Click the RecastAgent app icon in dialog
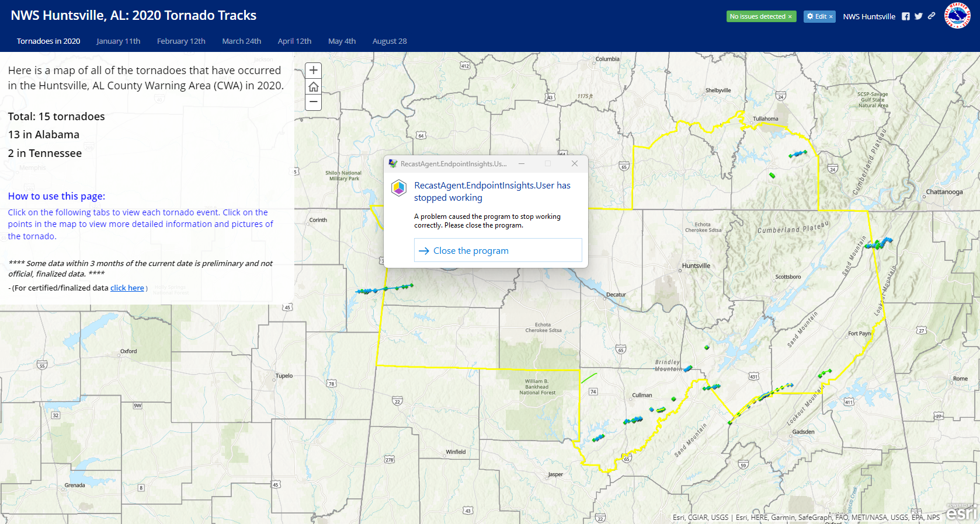This screenshot has height=524, width=980. click(399, 188)
